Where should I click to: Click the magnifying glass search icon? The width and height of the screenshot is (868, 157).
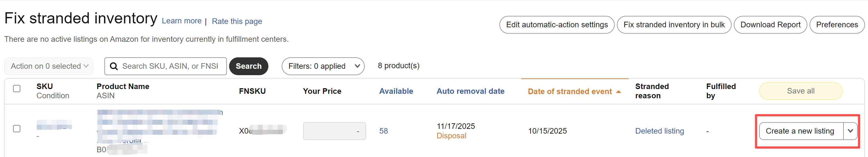pos(114,66)
